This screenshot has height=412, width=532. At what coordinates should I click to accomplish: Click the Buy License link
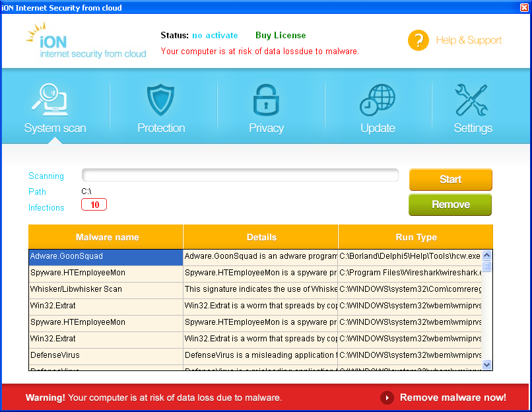tap(281, 35)
